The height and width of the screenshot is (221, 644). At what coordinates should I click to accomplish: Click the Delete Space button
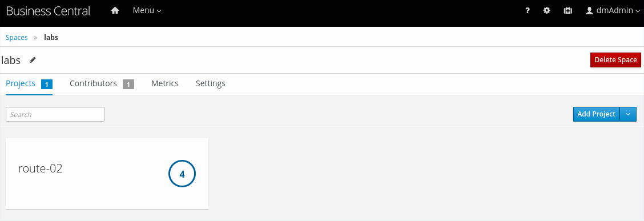[x=615, y=59]
